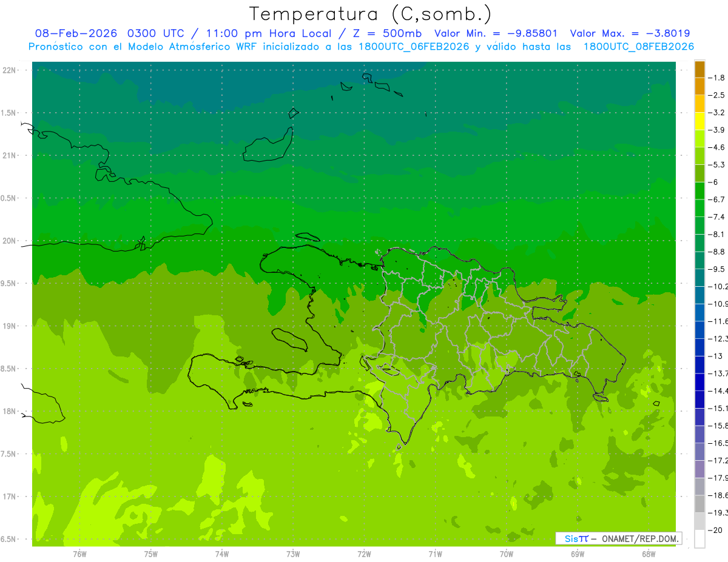The width and height of the screenshot is (728, 562).
Task: Click the "-13" legend value
Action: 715,356
